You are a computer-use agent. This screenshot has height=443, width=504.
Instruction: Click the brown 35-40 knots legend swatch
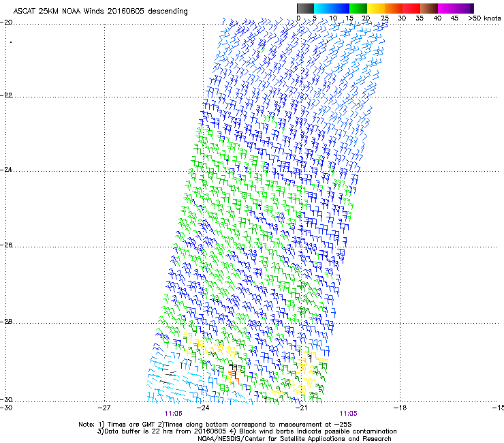(x=429, y=8)
